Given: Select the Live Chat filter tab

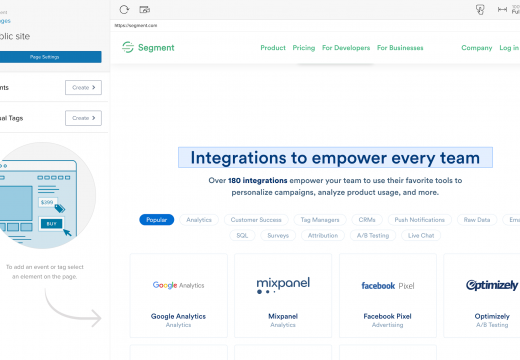Looking at the screenshot, I should click(x=421, y=235).
